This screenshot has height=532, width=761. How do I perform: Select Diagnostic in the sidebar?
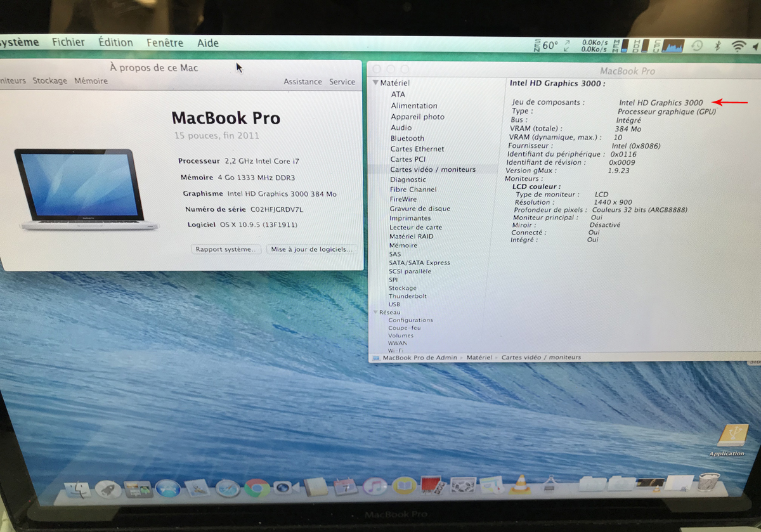click(408, 179)
